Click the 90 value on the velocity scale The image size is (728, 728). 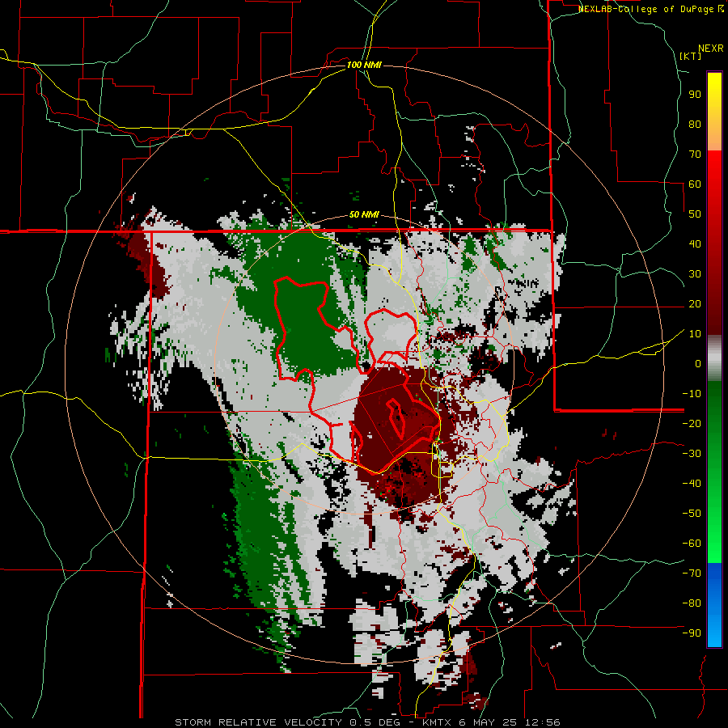pyautogui.click(x=695, y=95)
